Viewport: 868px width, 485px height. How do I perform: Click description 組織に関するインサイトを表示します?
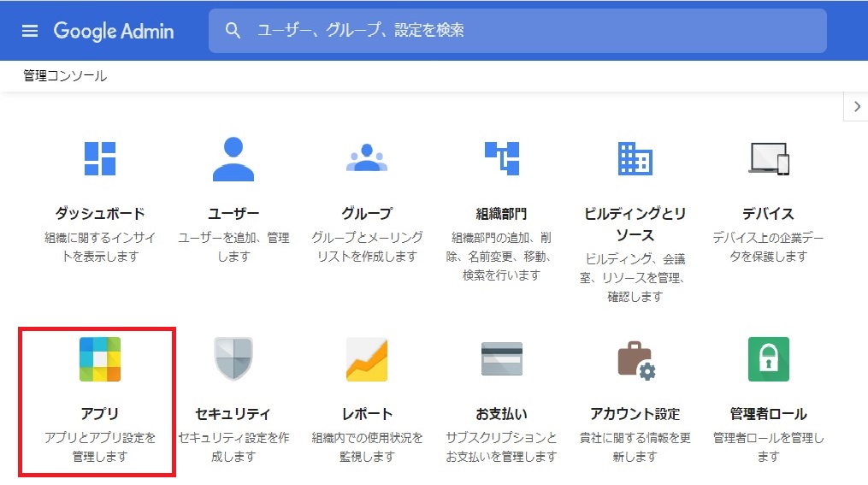click(100, 247)
